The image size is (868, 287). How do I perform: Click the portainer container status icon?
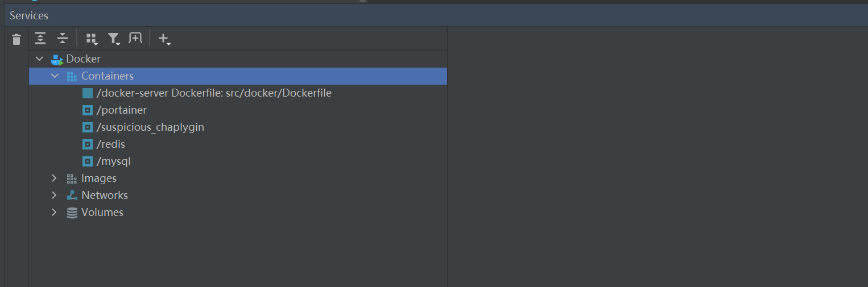click(x=88, y=110)
